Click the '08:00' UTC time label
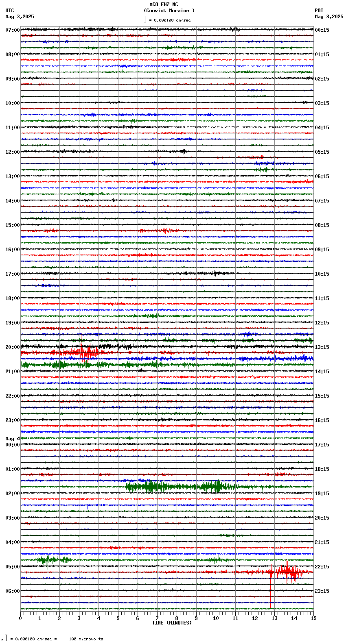Viewport: 346px width, 644px height. 13,54
